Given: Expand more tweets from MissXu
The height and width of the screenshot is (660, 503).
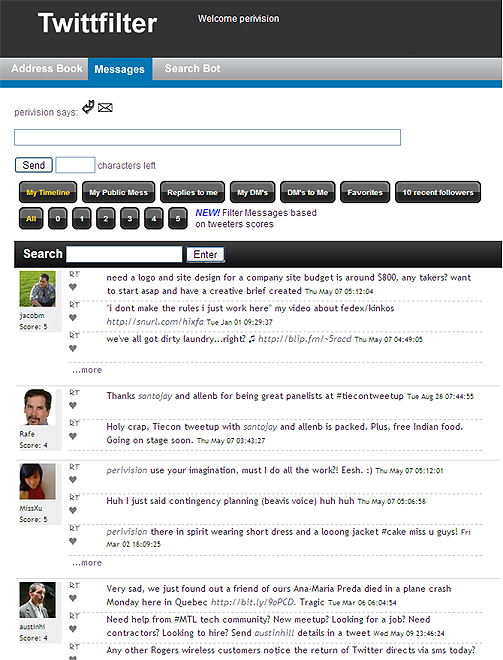Looking at the screenshot, I should (87, 563).
